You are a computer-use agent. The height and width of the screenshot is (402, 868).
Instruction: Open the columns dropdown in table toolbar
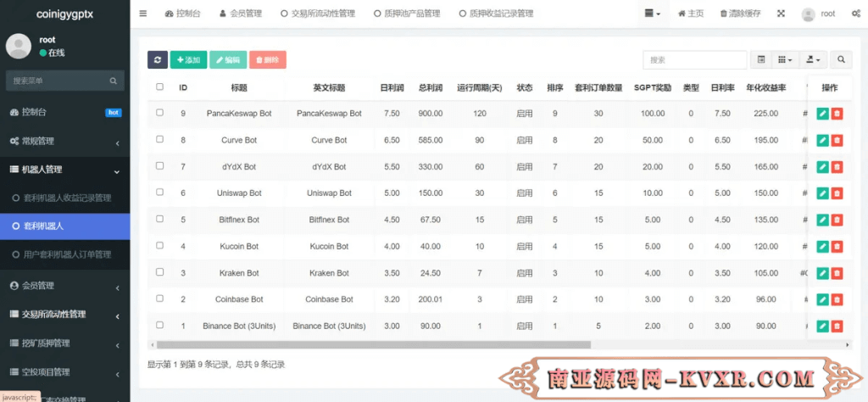point(785,60)
